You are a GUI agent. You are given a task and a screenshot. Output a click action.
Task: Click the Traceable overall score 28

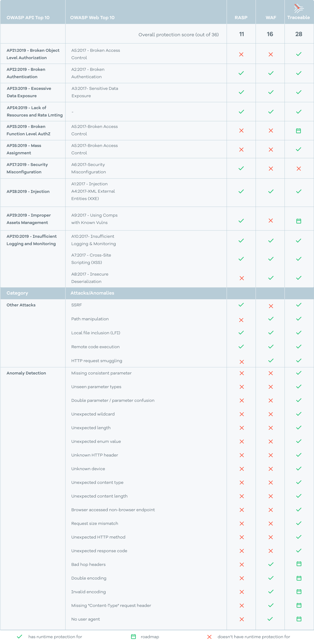(298, 34)
